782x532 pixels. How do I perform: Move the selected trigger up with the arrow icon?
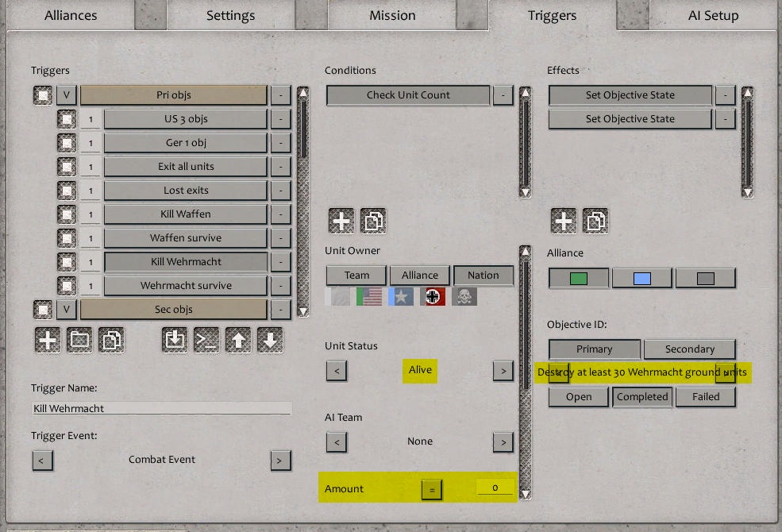(x=240, y=340)
